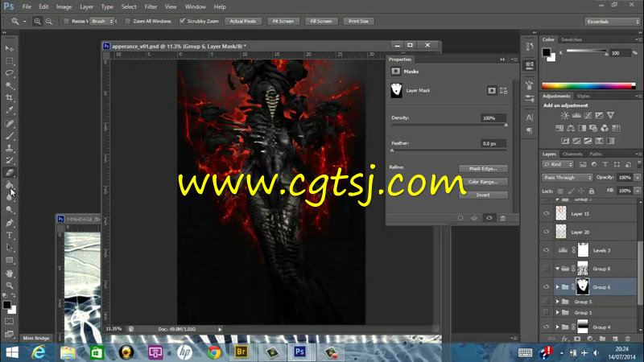
Task: Select the History Brush tool
Action: pyautogui.click(x=9, y=160)
